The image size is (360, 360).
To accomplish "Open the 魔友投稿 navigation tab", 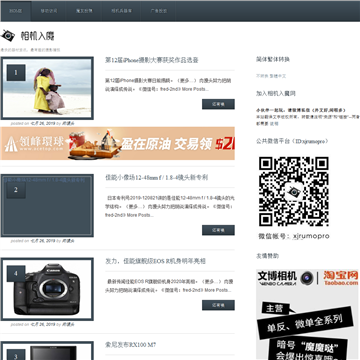I will coord(84,11).
